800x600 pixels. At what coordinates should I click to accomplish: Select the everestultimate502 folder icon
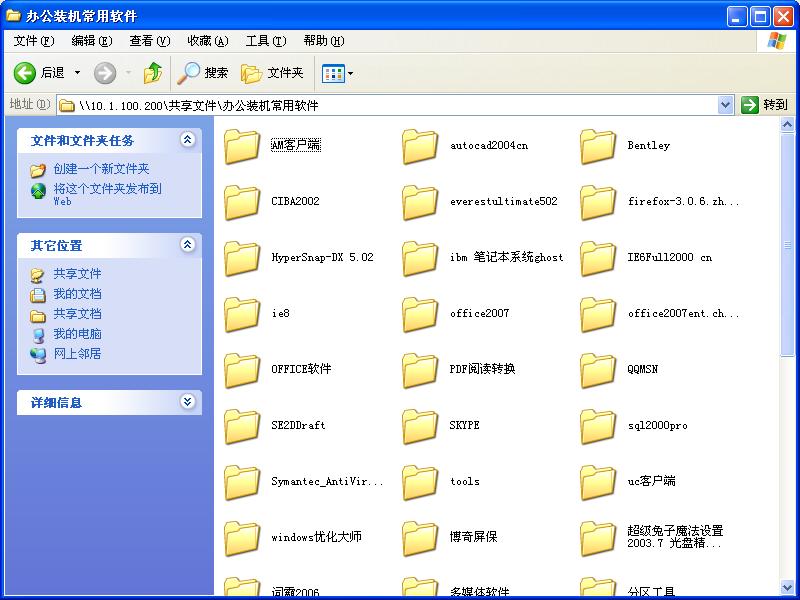(420, 203)
